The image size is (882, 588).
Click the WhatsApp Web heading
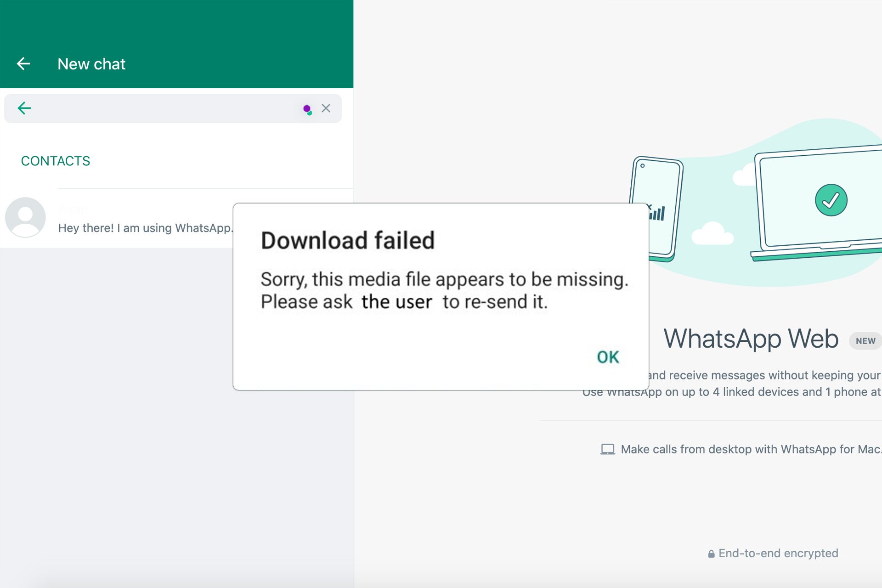click(x=751, y=339)
